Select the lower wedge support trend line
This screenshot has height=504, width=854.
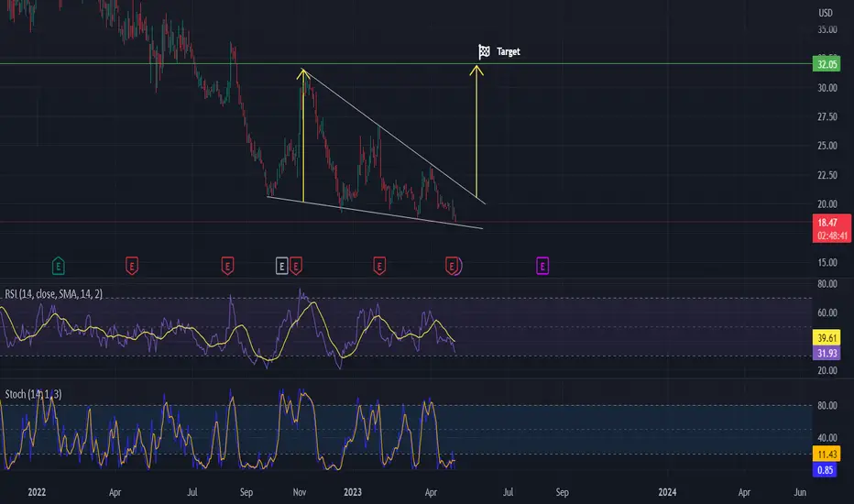pyautogui.click(x=375, y=213)
